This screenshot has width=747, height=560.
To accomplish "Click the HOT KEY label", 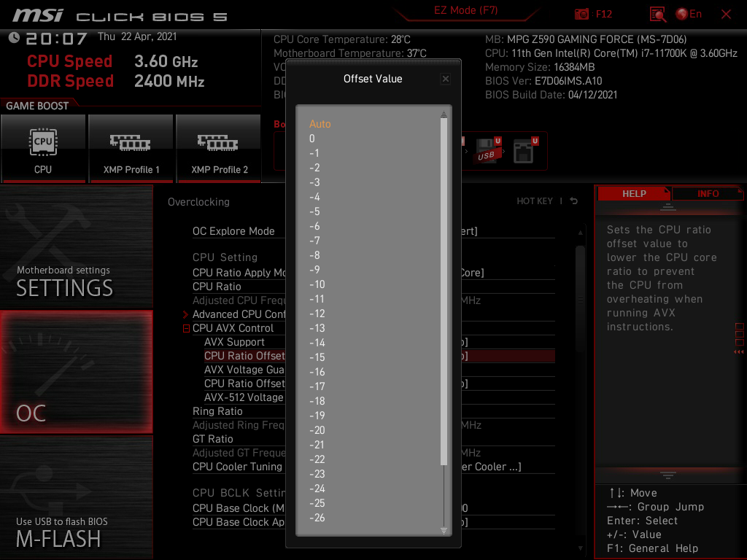I will [535, 201].
